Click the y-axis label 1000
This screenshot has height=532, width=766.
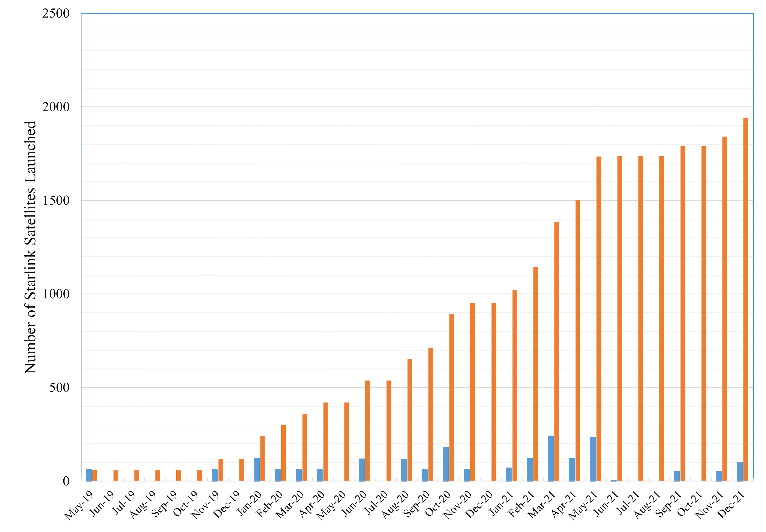pos(56,294)
